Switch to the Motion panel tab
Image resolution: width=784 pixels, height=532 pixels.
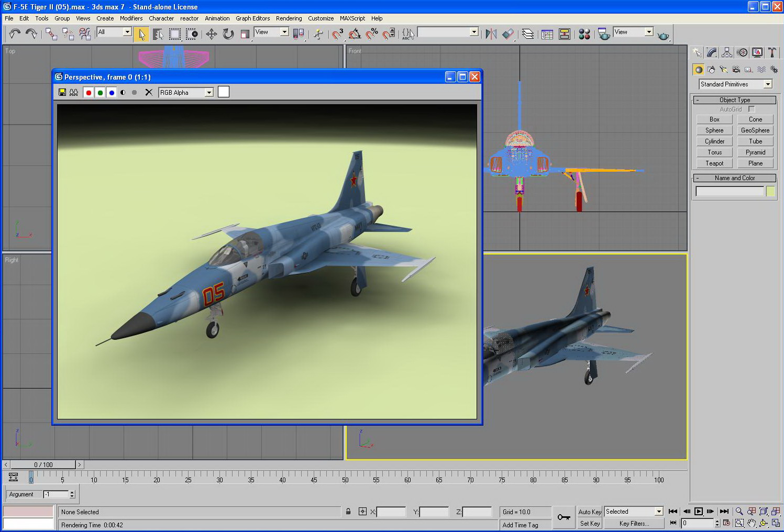point(742,52)
